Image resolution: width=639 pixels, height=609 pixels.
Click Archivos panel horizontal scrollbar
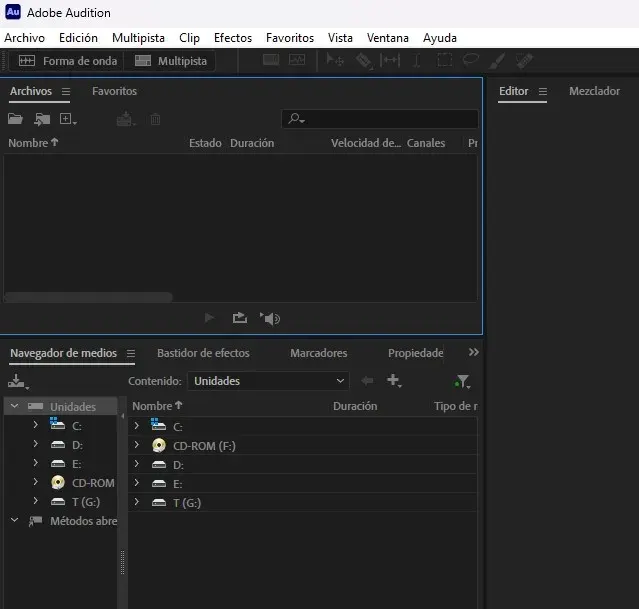88,297
